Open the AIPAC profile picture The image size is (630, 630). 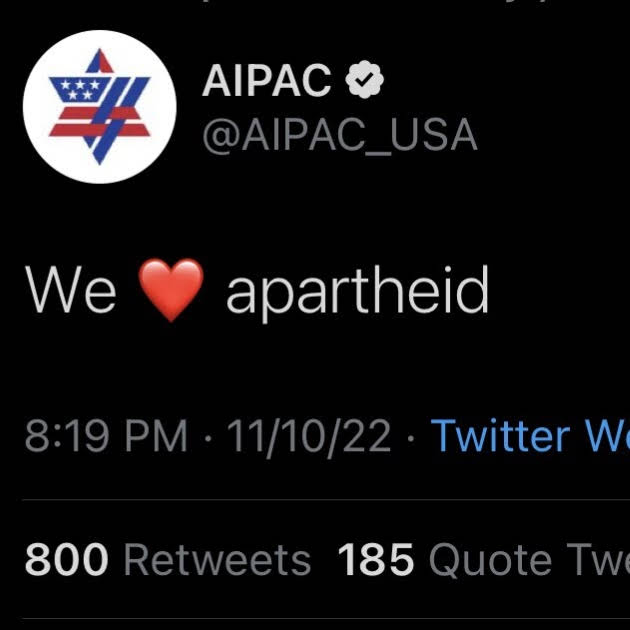tap(100, 107)
